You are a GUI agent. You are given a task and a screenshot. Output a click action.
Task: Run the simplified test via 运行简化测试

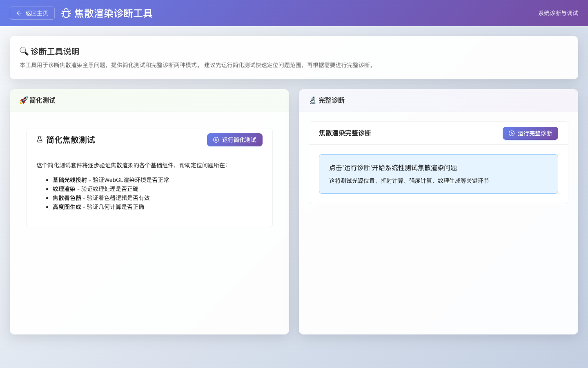(x=235, y=140)
